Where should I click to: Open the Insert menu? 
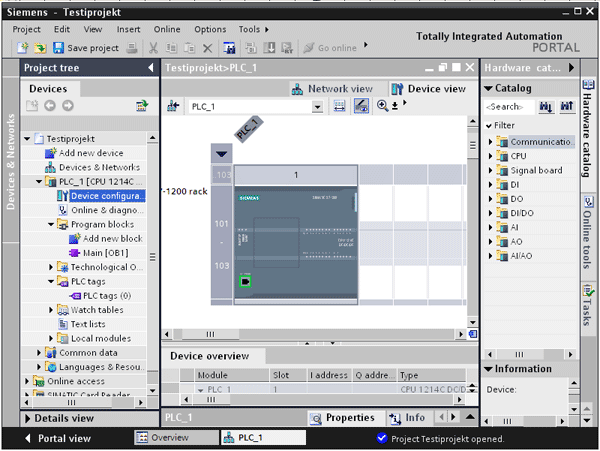[x=129, y=29]
